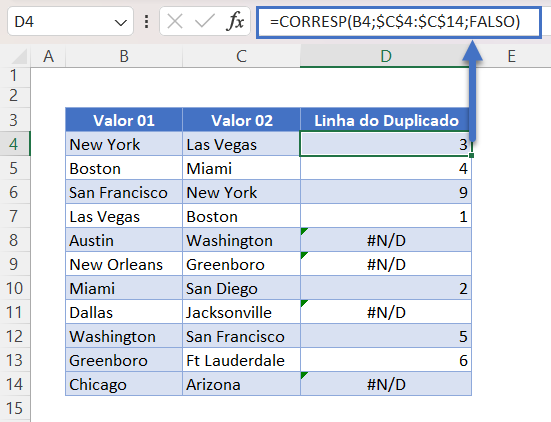Select Washington in Valor 02 column
This screenshot has height=422, width=551.
pyautogui.click(x=241, y=240)
